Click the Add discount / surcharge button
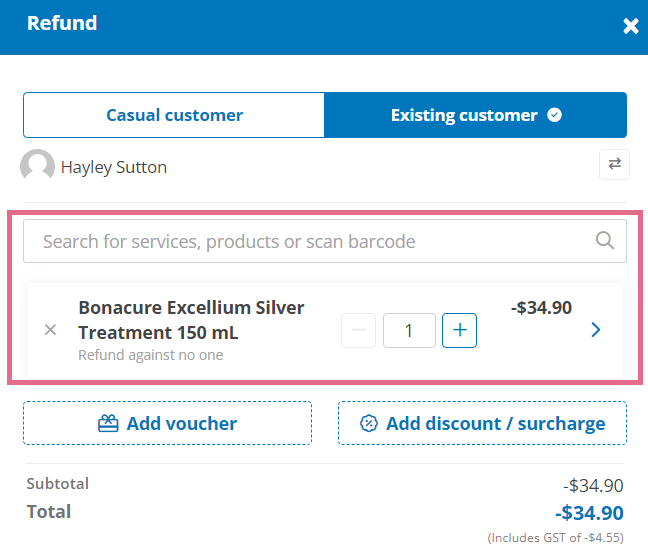The image size is (648, 552). 482,423
